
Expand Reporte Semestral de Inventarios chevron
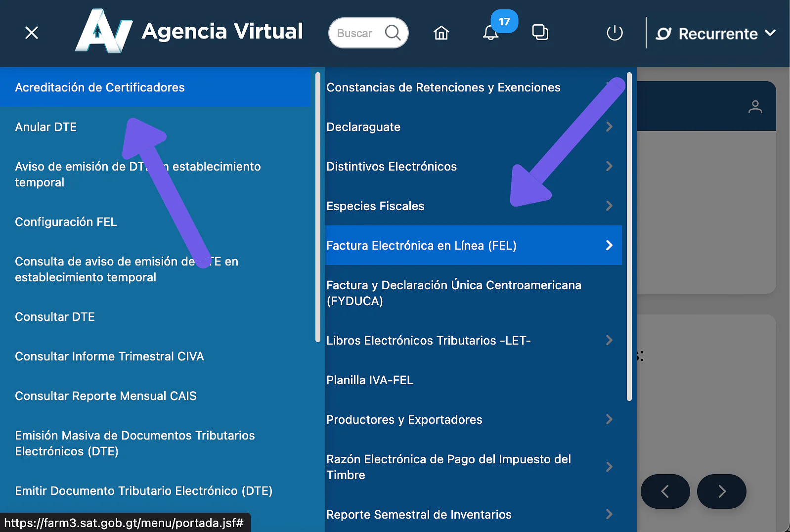[x=609, y=514]
